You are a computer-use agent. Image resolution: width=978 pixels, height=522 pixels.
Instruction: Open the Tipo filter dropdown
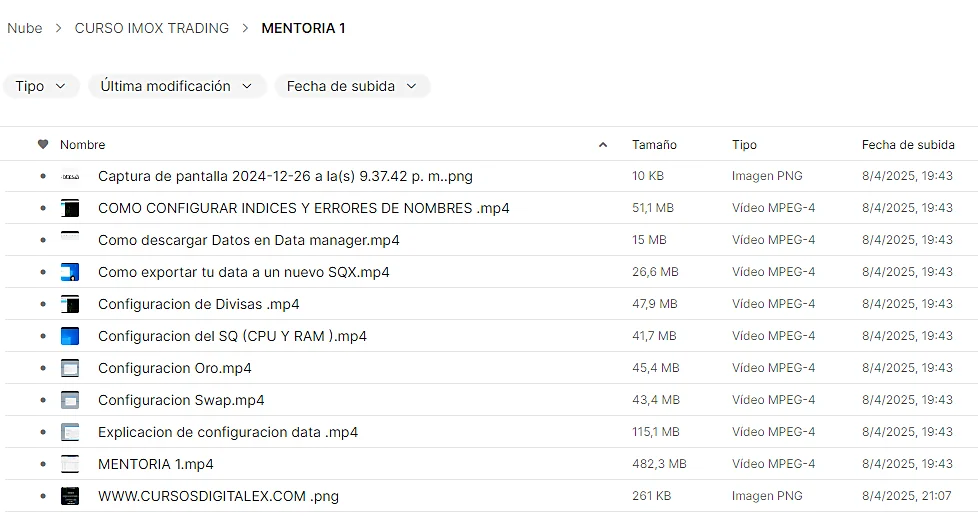pos(41,86)
